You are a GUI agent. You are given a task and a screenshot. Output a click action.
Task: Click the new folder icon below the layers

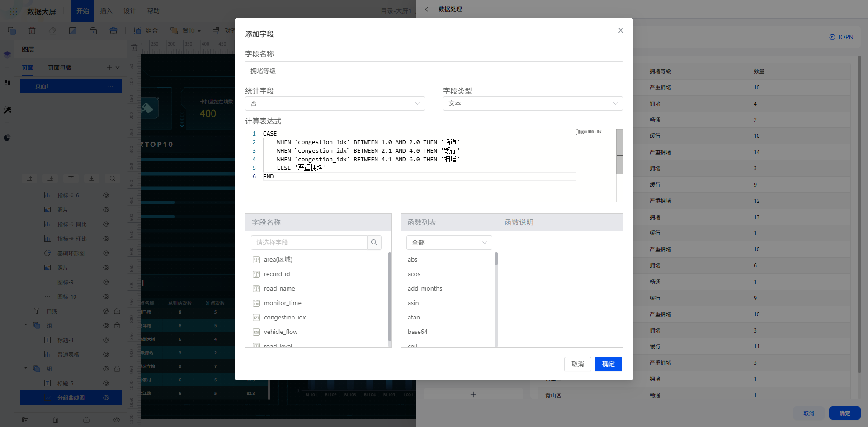pos(25,420)
